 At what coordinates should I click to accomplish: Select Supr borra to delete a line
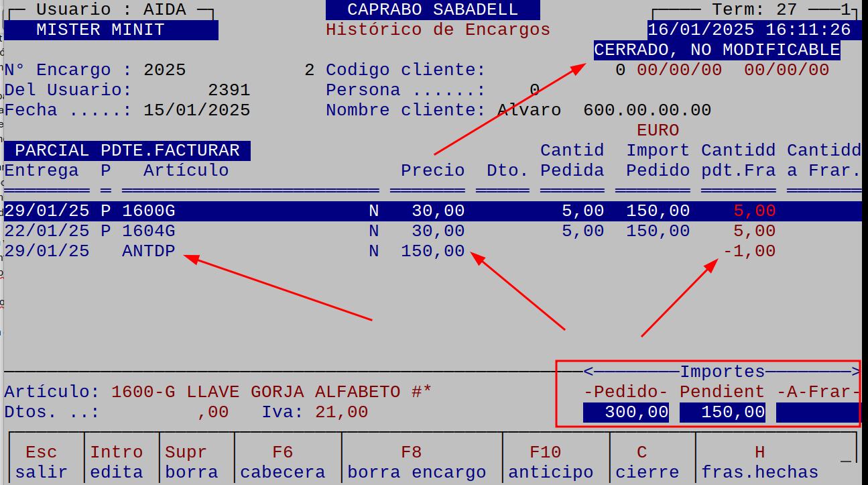192,460
